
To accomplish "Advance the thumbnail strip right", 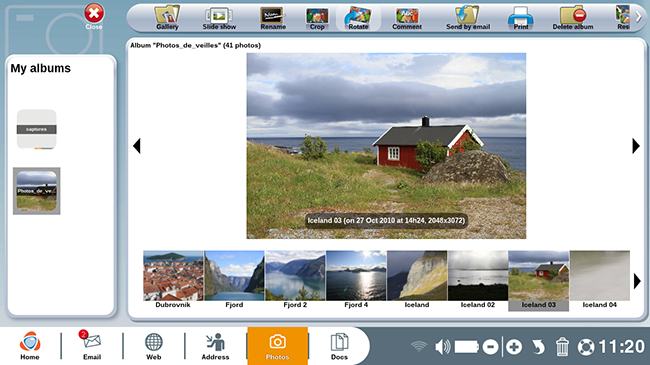I will pyautogui.click(x=637, y=281).
